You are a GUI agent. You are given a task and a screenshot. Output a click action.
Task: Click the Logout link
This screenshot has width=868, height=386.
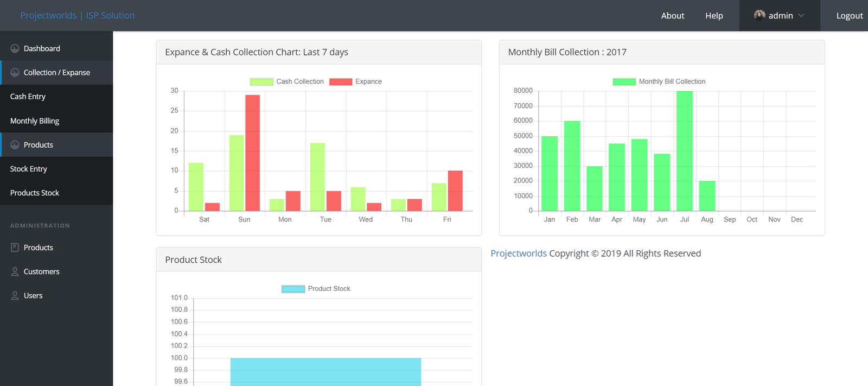(x=849, y=16)
